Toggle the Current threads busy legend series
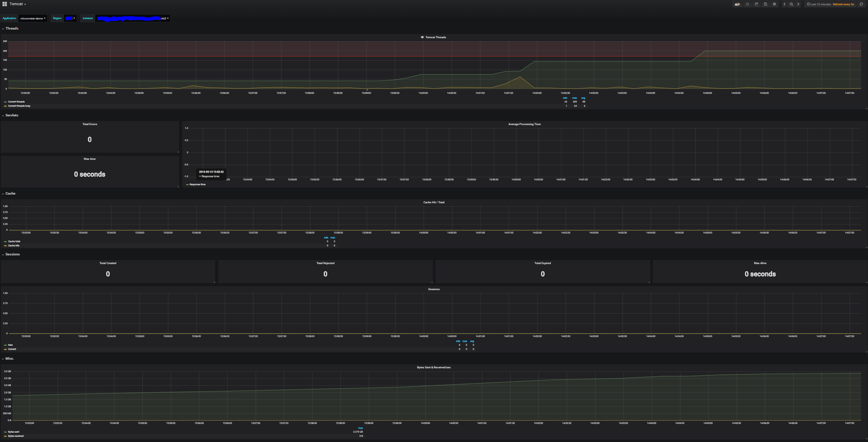Screen dimensions: 868x442 (19, 106)
